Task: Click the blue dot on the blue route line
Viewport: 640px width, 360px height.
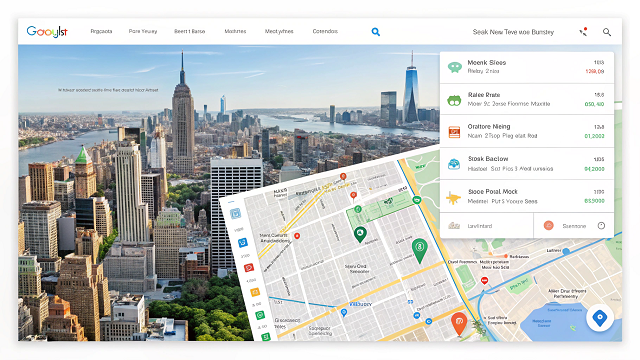Action: (x=566, y=252)
